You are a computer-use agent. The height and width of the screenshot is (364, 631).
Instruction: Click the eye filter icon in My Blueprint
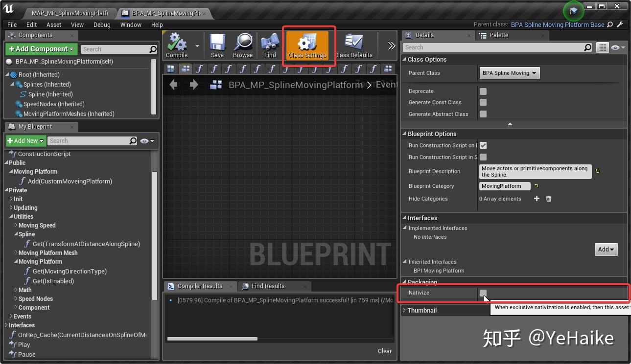click(x=144, y=140)
